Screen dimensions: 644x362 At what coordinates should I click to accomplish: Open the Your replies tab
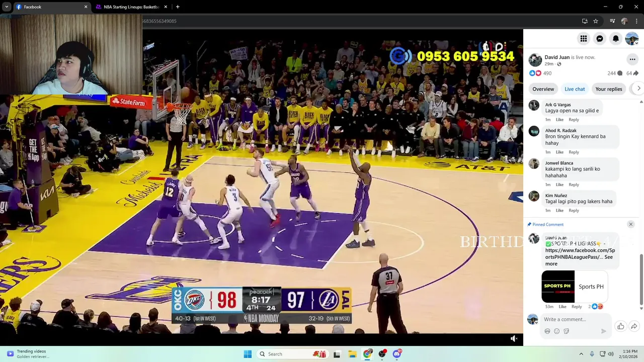click(x=609, y=89)
